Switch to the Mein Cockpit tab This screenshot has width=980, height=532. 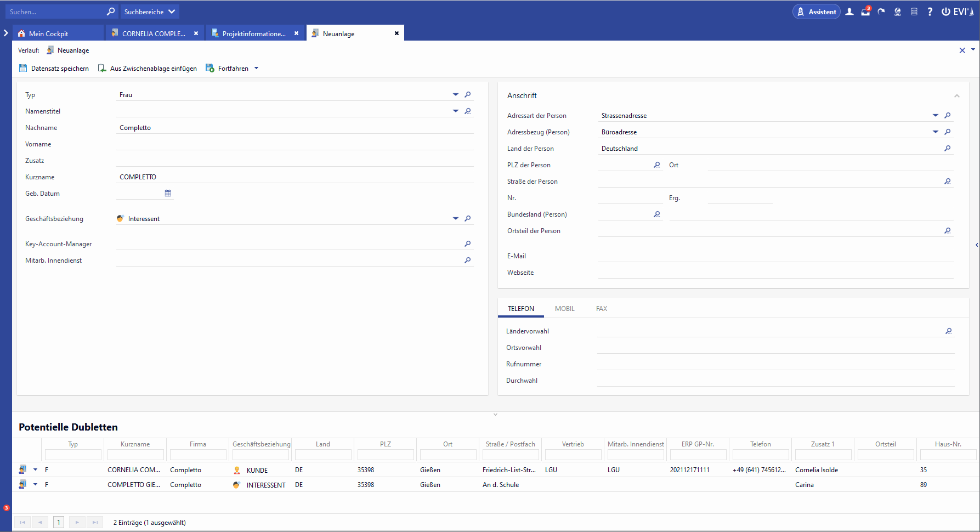click(48, 33)
